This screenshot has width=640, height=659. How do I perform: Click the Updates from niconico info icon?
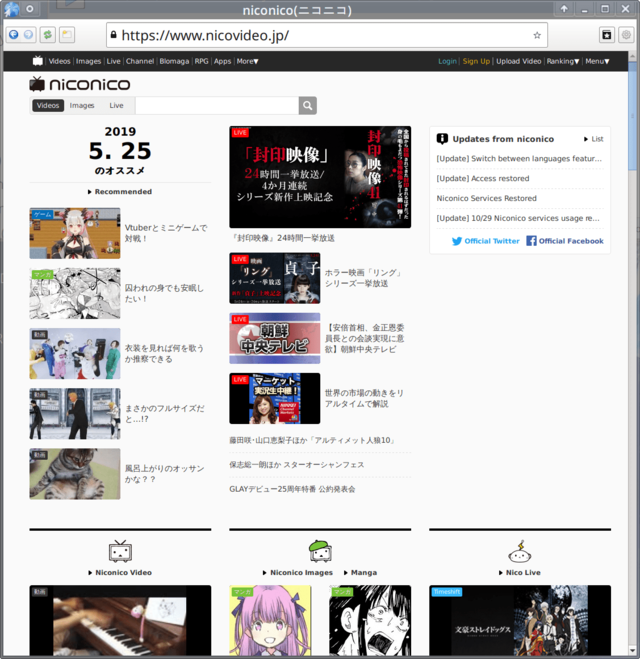[x=442, y=139]
